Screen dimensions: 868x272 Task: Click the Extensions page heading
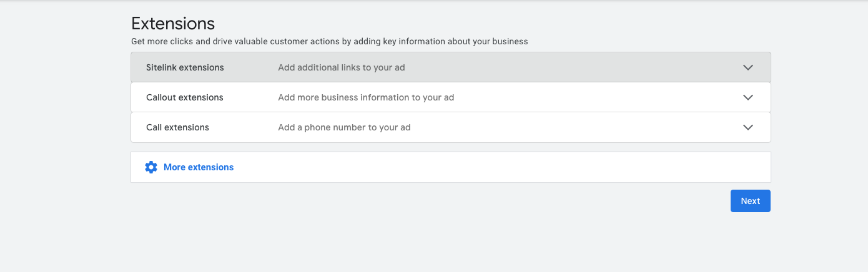pyautogui.click(x=173, y=24)
